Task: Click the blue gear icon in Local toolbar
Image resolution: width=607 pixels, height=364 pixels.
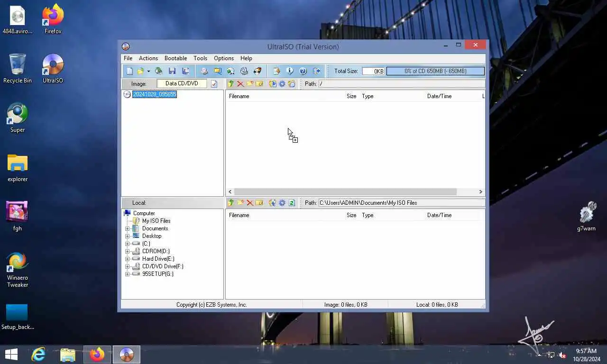Action: click(282, 203)
